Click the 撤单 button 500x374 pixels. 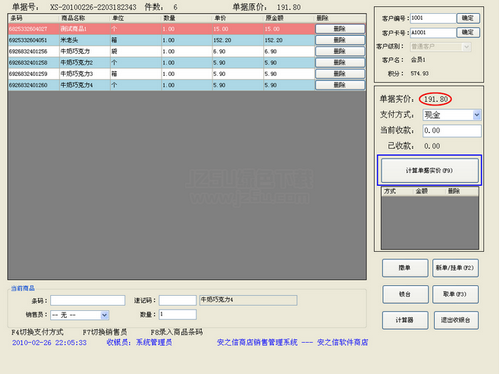coord(405,268)
